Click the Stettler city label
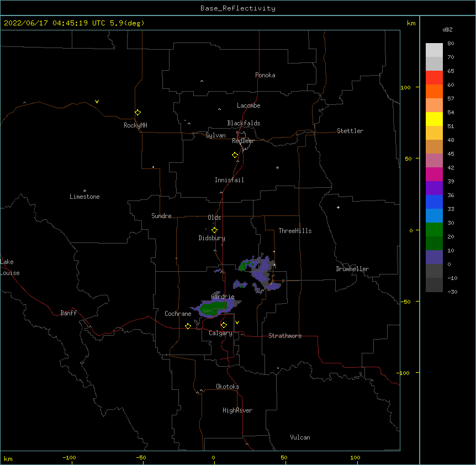Image resolution: width=476 pixels, height=465 pixels. [350, 131]
